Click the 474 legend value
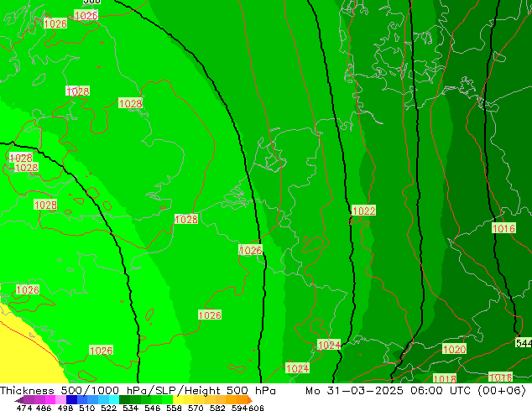Image resolution: width=532 pixels, height=411 pixels. coord(24,408)
